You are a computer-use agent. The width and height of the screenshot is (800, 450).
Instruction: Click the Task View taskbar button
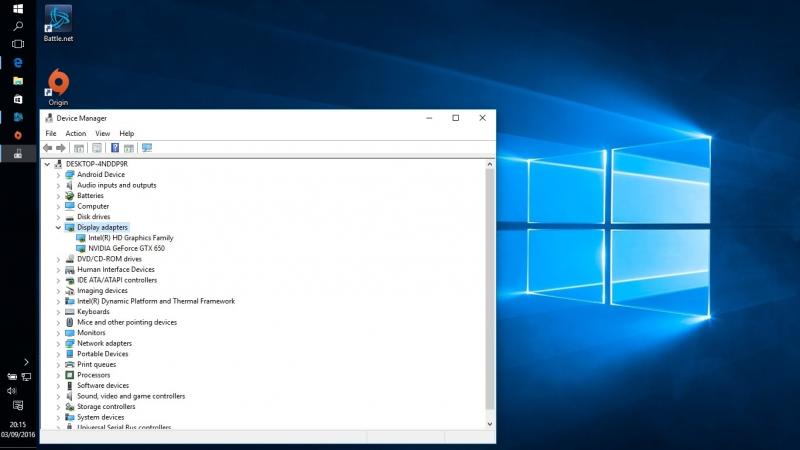point(18,44)
